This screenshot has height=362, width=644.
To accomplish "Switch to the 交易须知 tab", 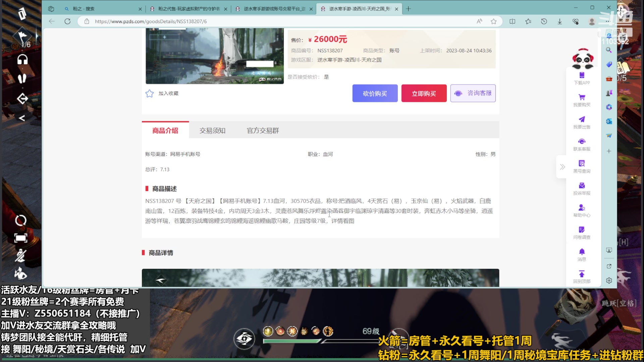I will (x=212, y=130).
